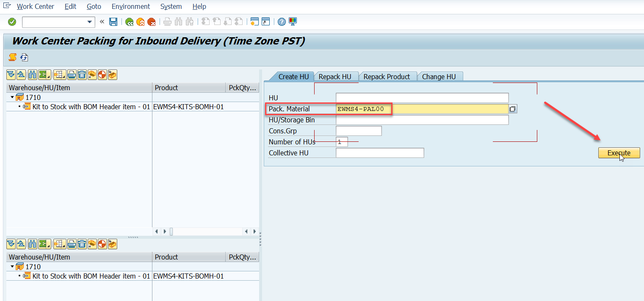Open layout dropdown in lower tree toolbar
Viewport: 644px width, 301px height.
(60, 244)
